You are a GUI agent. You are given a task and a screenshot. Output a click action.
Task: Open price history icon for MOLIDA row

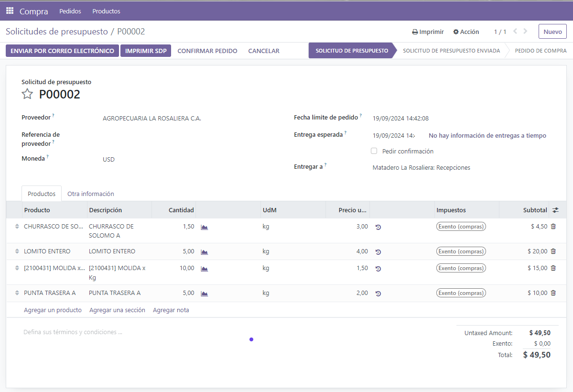point(378,269)
